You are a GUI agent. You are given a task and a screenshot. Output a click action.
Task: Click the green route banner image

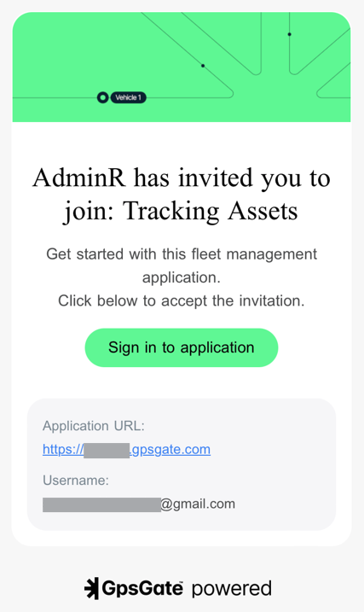(x=182, y=67)
